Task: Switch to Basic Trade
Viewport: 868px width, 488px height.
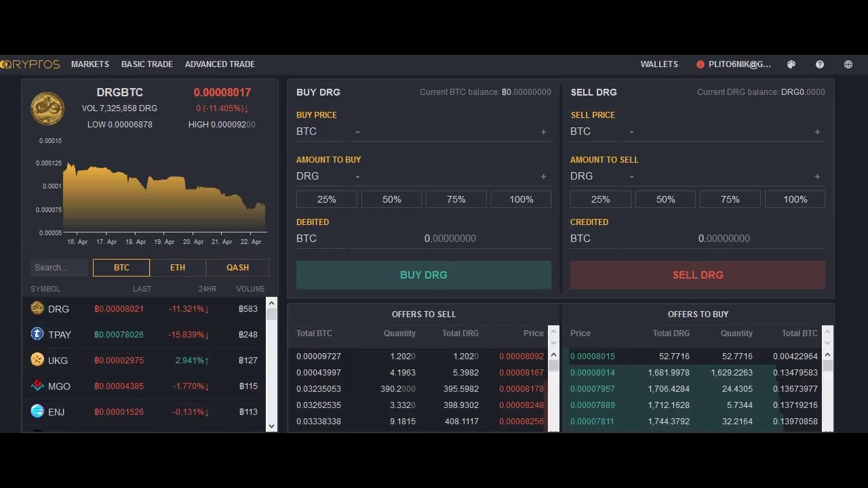Action: [147, 64]
